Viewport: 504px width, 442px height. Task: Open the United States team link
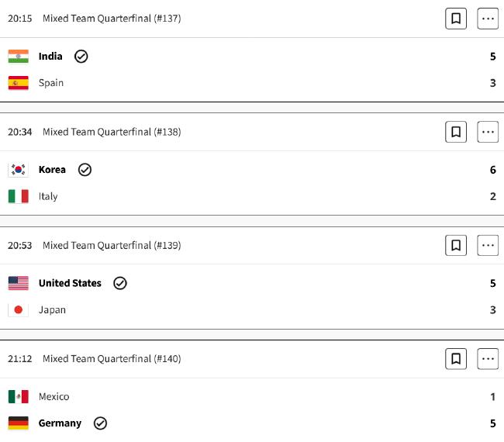(x=70, y=283)
